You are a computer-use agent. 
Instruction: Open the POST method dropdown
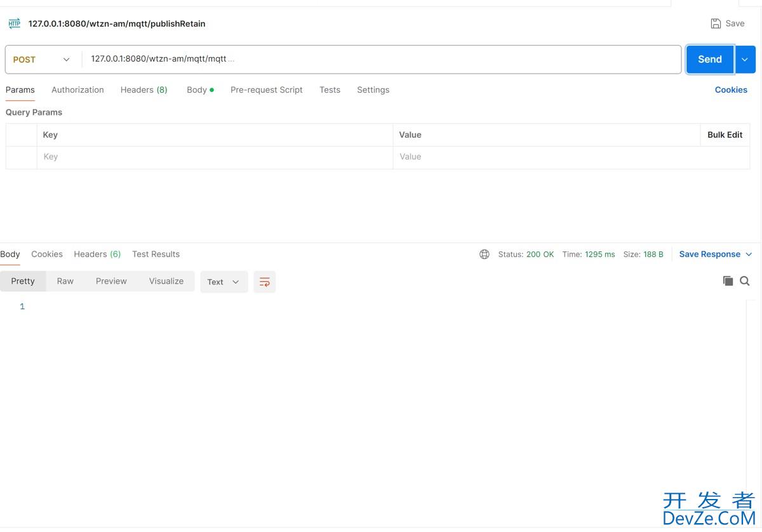click(x=43, y=60)
